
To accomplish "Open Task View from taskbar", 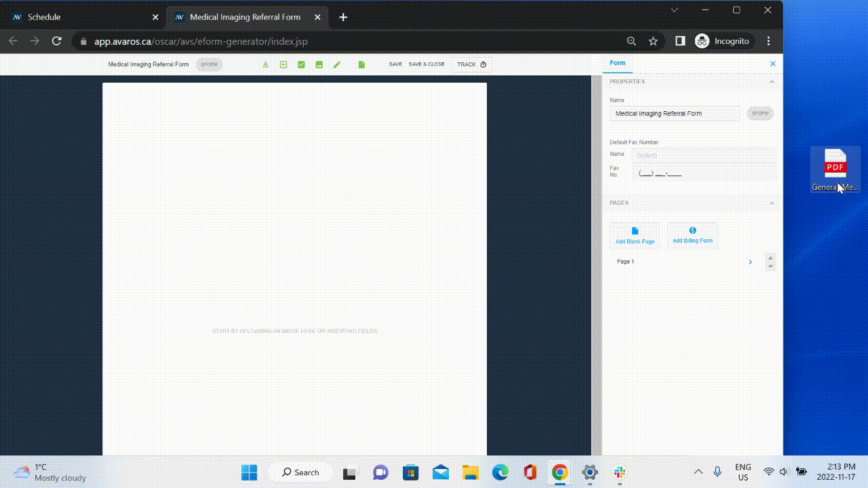I will pos(349,472).
